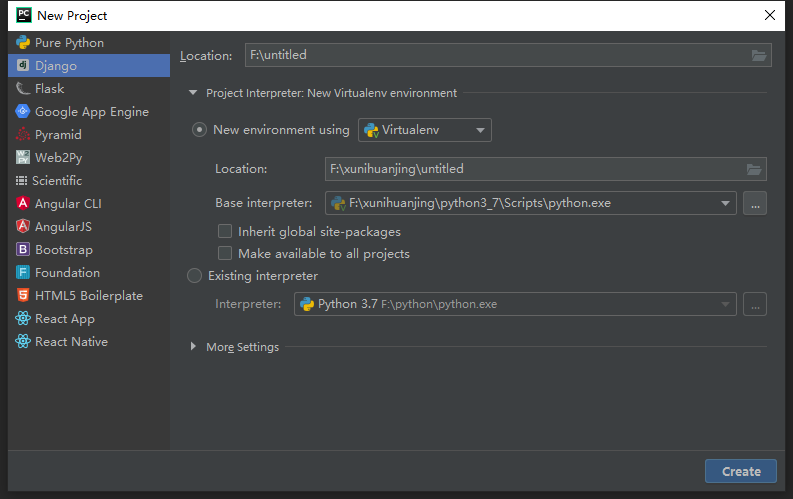Pick the React App icon
The height and width of the screenshot is (499, 793).
tap(23, 318)
